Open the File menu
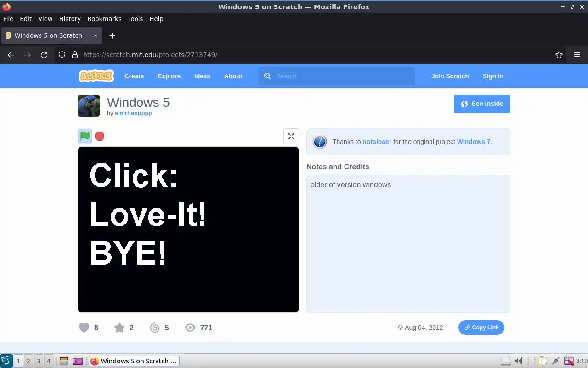This screenshot has height=368, width=588. [x=8, y=19]
